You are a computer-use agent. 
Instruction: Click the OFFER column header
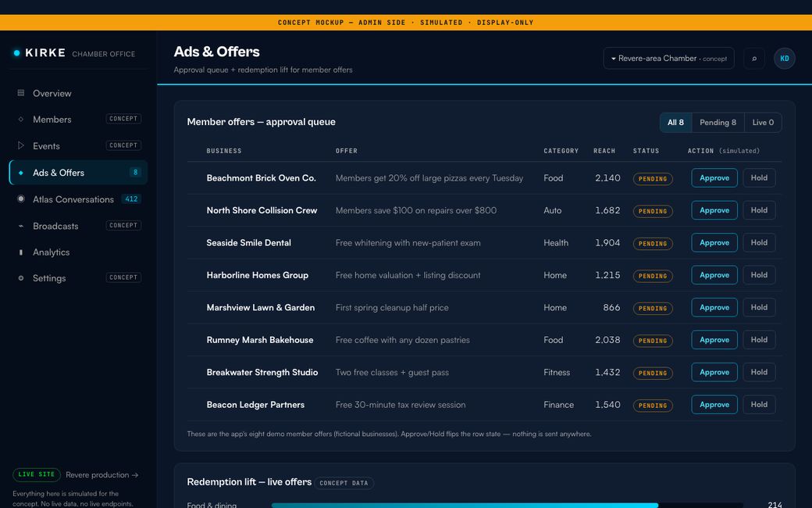tap(347, 151)
